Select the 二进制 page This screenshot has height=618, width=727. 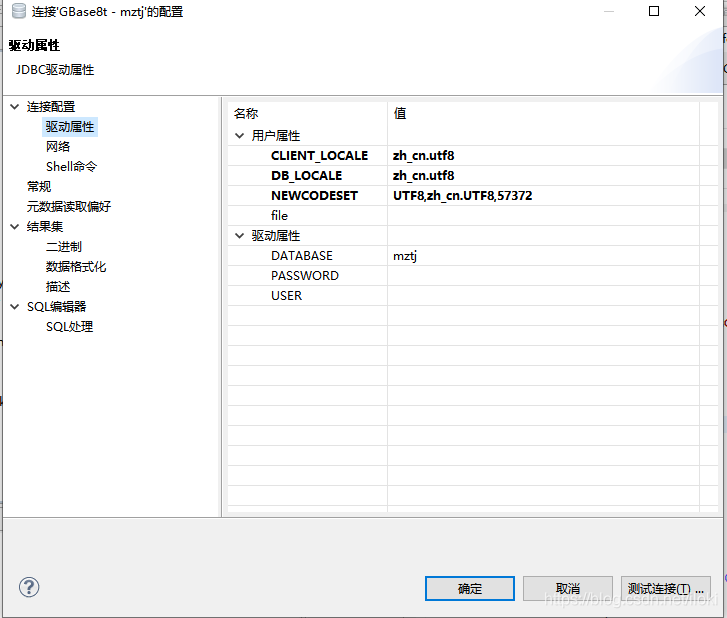[x=64, y=246]
